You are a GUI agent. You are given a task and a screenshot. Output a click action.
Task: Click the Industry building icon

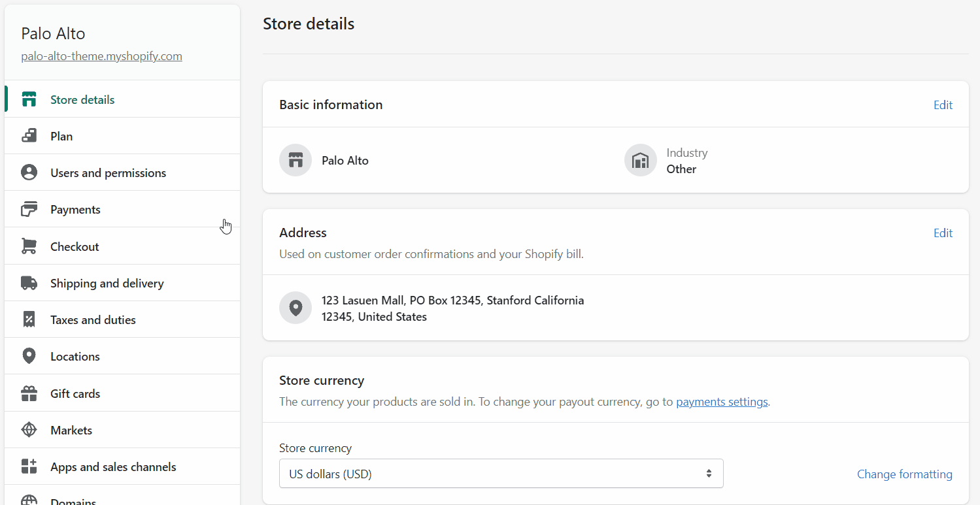(640, 160)
